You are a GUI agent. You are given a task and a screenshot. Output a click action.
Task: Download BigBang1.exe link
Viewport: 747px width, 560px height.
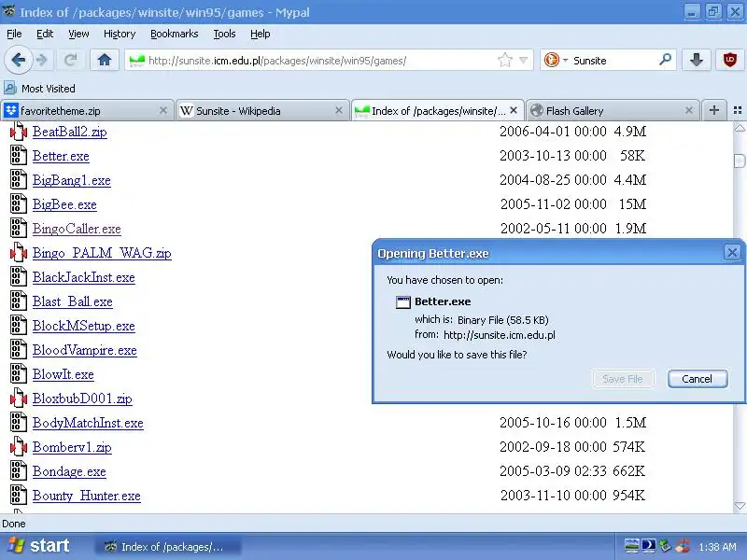[72, 180]
